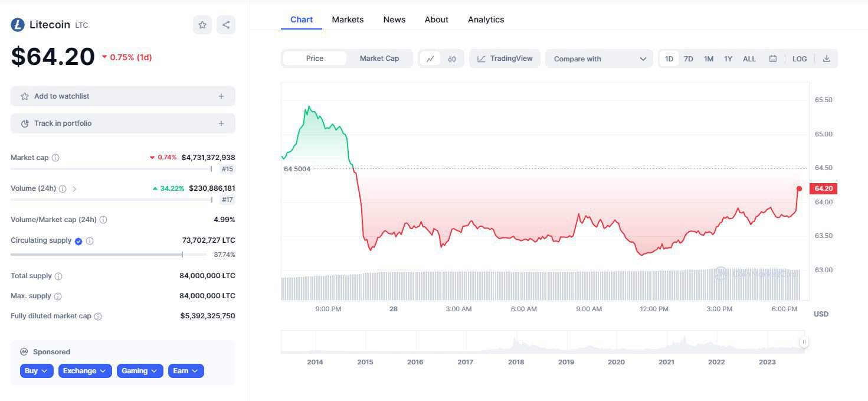The width and height of the screenshot is (868, 401).
Task: Click the #17 volume rank badge
Action: point(227,200)
